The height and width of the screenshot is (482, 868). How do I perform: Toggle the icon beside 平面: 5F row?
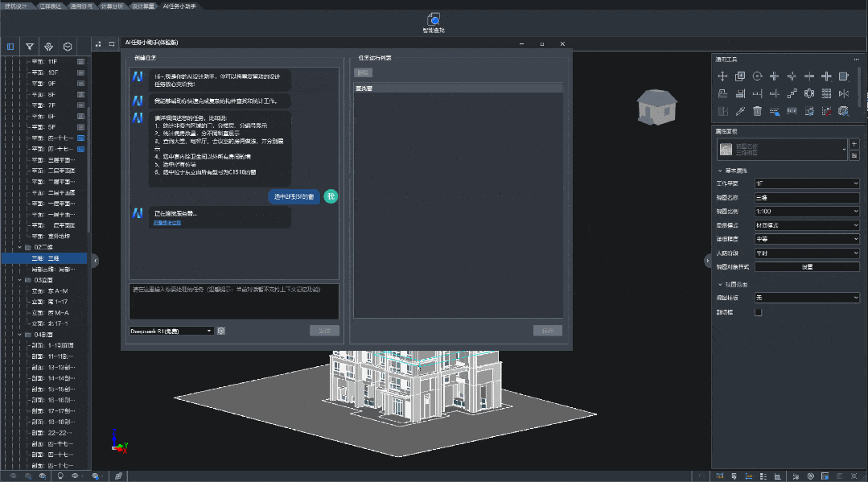(x=80, y=127)
